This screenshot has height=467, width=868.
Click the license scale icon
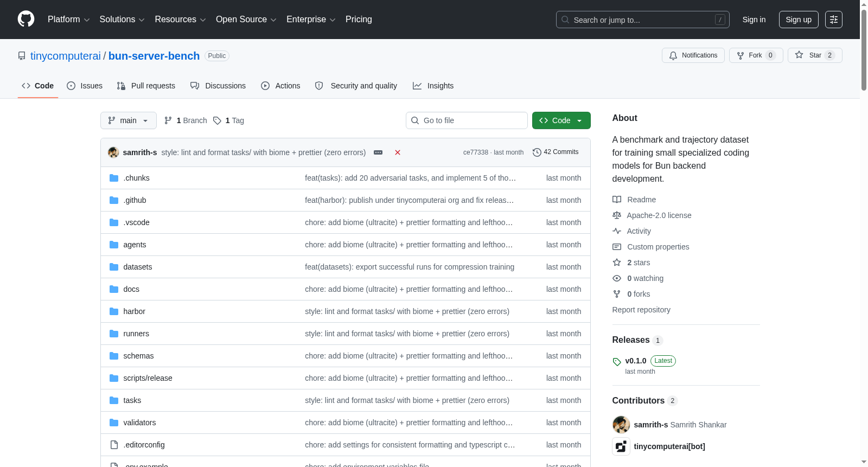(617, 215)
